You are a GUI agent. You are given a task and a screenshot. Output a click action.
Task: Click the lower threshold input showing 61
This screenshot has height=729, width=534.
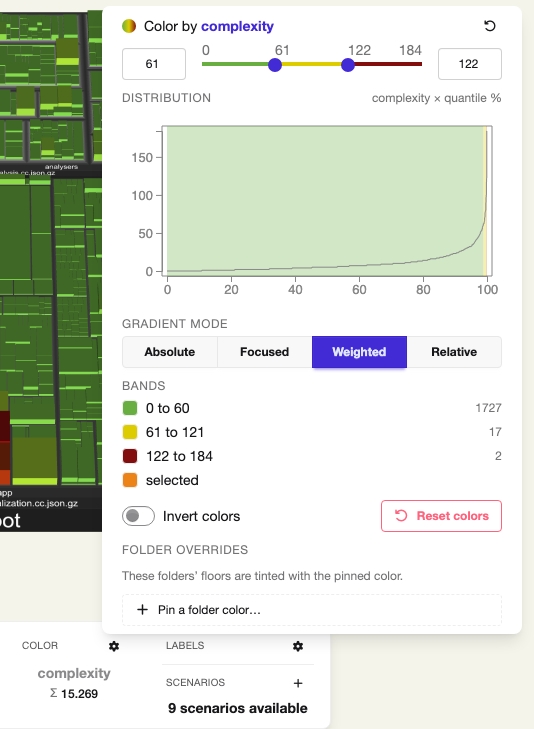(x=154, y=64)
